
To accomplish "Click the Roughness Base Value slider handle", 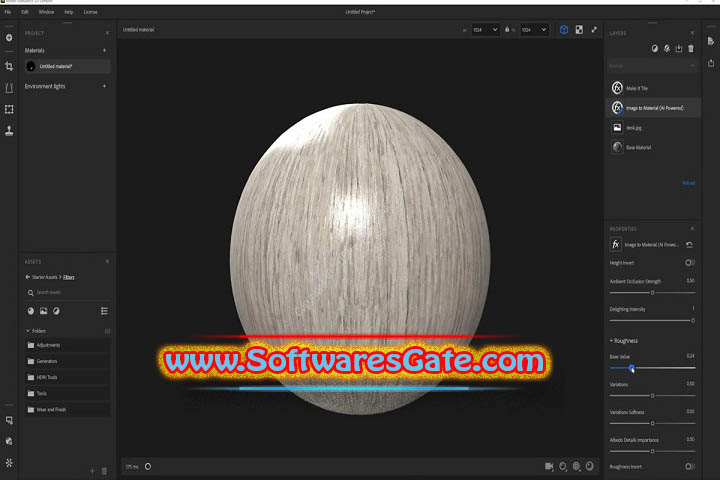I will tap(632, 368).
